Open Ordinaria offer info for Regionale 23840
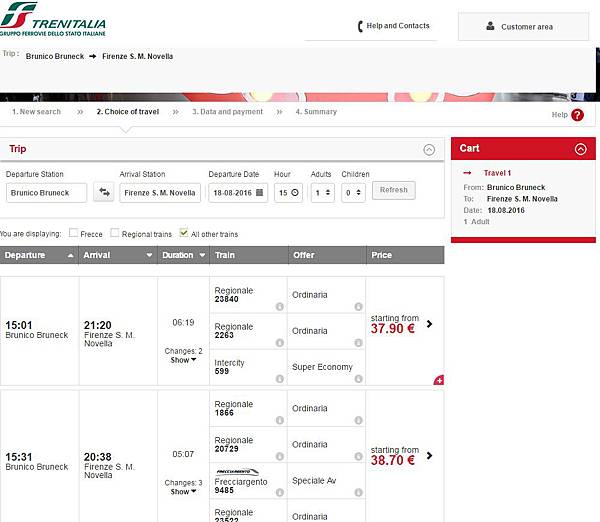Screen dimensions: 600x522 tap(359, 307)
